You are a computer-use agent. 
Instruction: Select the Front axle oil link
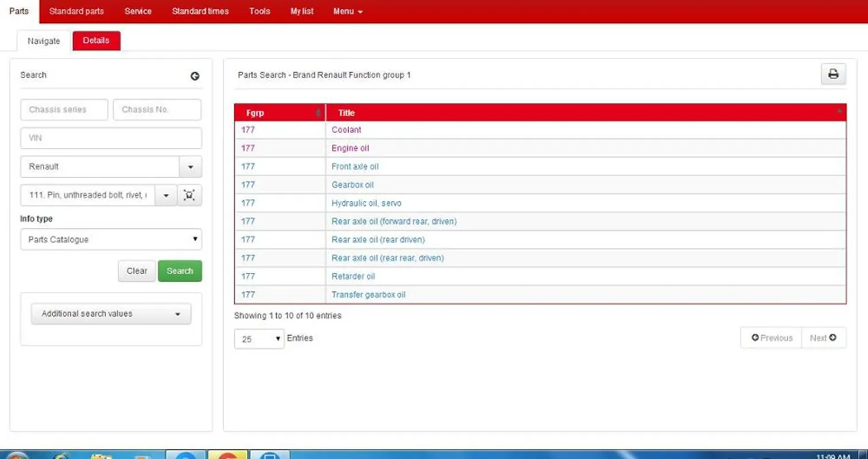point(355,167)
